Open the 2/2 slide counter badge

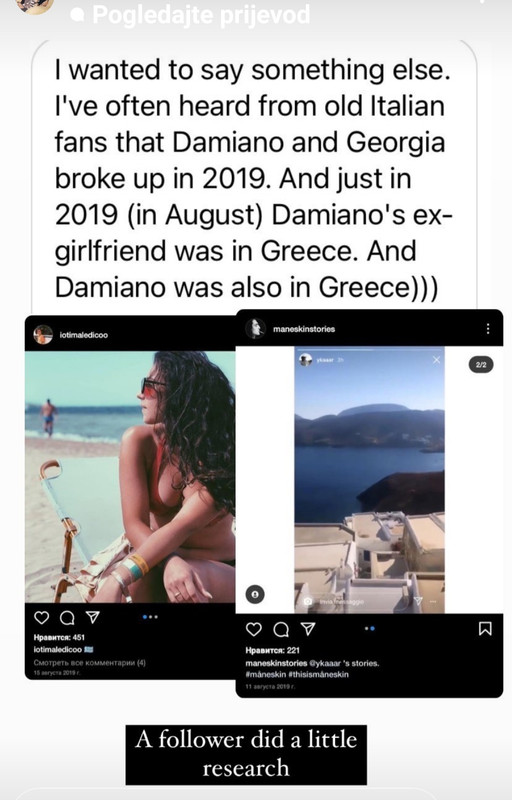click(481, 364)
